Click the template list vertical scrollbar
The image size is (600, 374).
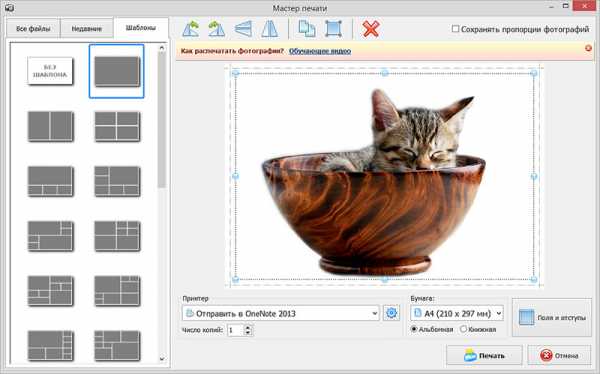(x=161, y=203)
